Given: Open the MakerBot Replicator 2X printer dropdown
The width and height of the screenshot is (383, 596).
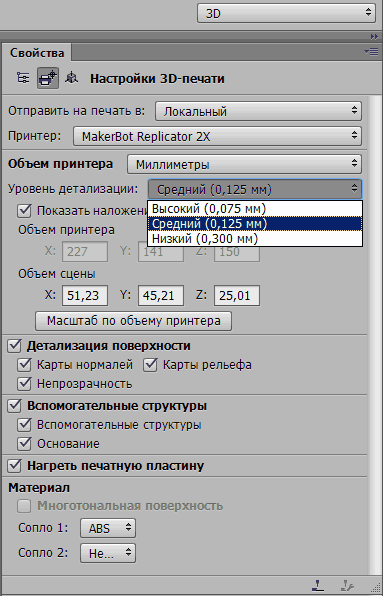Looking at the screenshot, I should (x=217, y=136).
